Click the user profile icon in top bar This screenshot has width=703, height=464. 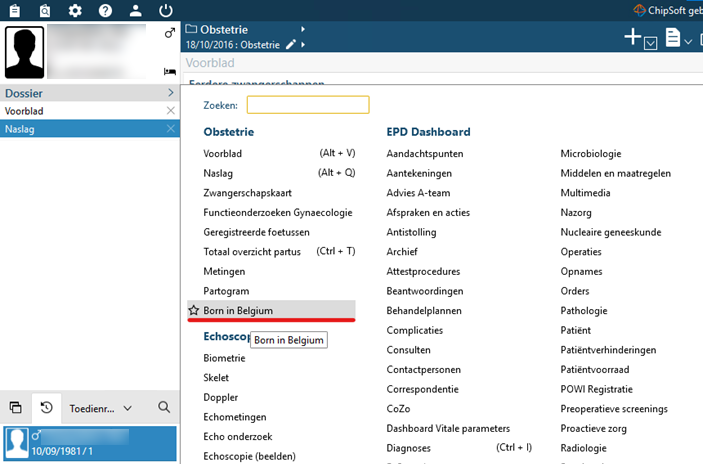tap(136, 11)
